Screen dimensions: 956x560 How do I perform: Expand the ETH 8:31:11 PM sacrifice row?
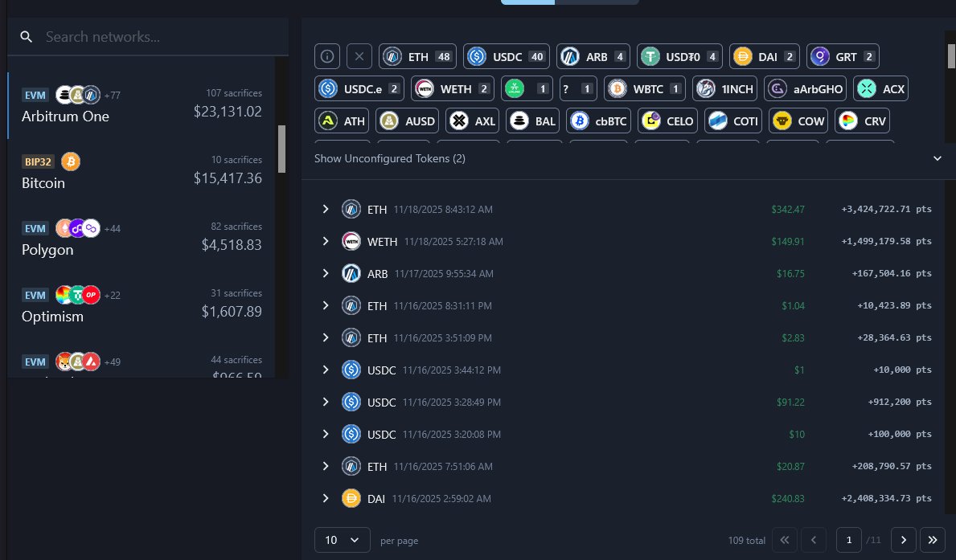pos(326,305)
